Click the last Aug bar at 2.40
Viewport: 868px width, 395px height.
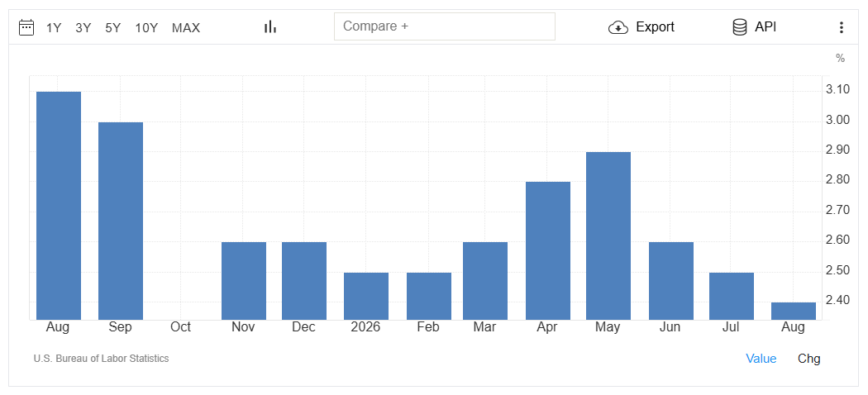(x=794, y=311)
